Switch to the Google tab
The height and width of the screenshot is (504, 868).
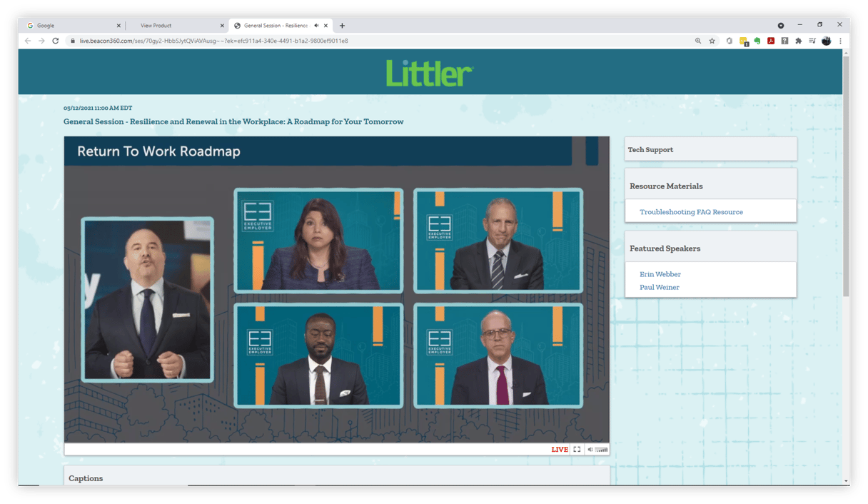click(x=70, y=26)
